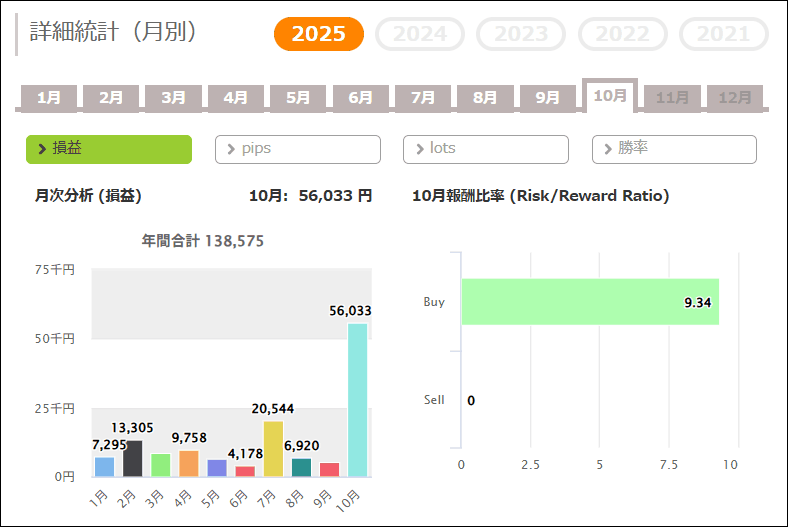Choose the 2023 year statistics
The width and height of the screenshot is (788, 527).
click(x=521, y=34)
